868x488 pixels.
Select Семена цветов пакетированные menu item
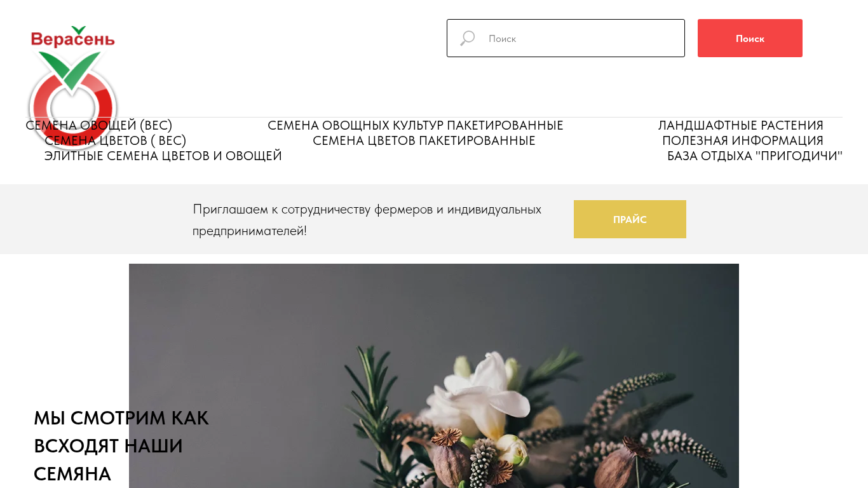coord(424,140)
